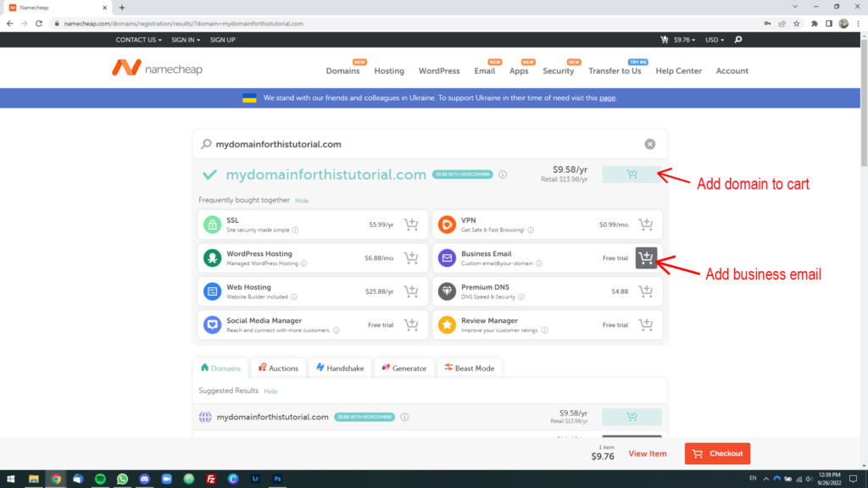Switch to the Auctions tab

point(278,368)
